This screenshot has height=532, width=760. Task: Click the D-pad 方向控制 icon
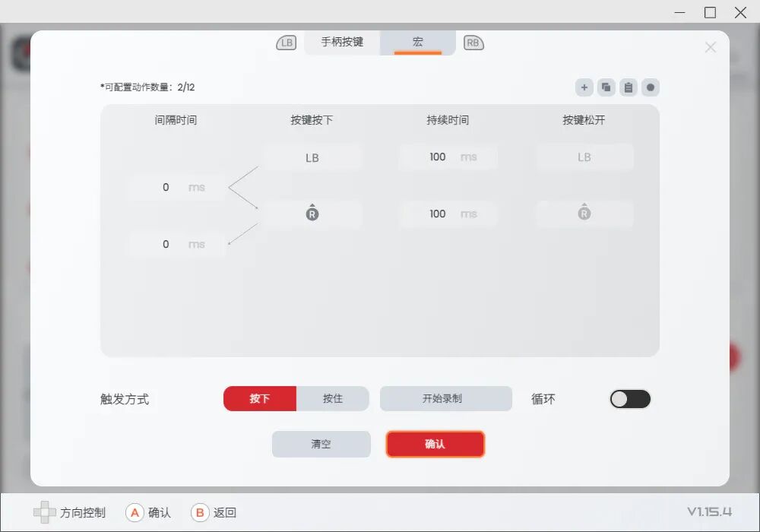[x=45, y=512]
